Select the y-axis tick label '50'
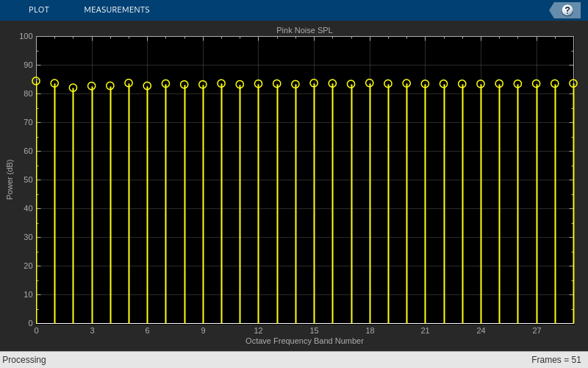Image resolution: width=588 pixels, height=368 pixels. pyautogui.click(x=28, y=180)
